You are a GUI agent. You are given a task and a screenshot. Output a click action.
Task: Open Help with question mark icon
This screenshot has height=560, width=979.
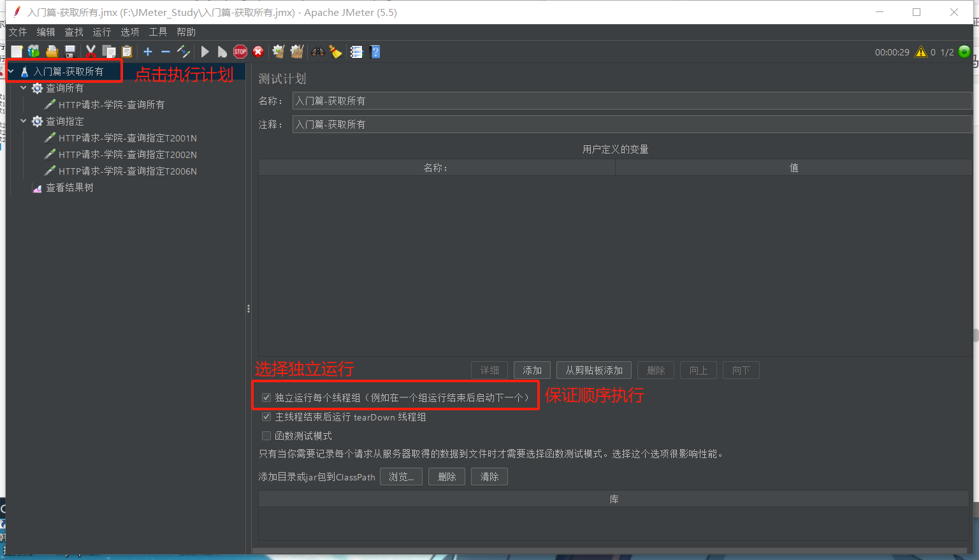coord(375,52)
